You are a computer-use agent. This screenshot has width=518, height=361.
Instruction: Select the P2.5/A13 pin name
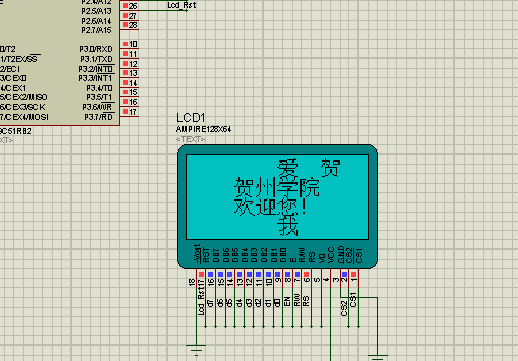point(96,11)
